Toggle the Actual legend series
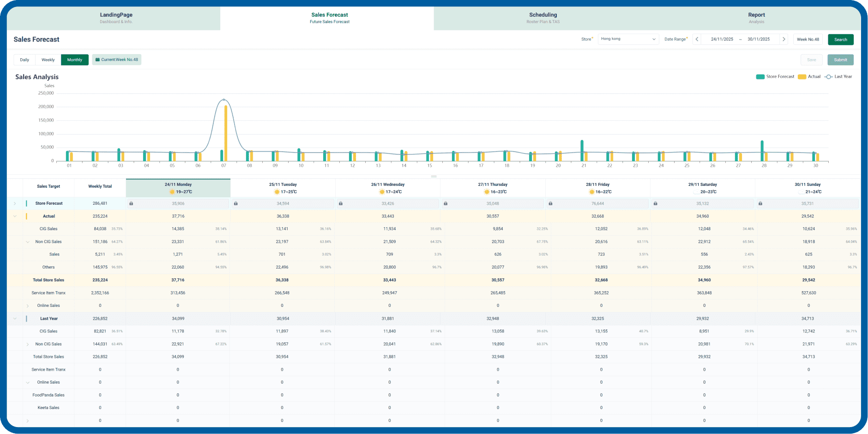This screenshot has width=868, height=434. pos(809,76)
